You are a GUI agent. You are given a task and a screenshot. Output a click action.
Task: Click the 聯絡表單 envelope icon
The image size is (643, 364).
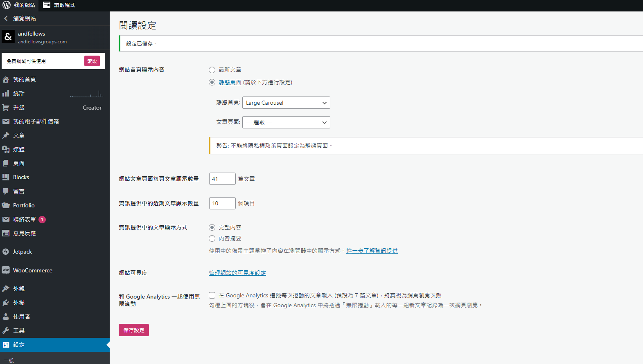click(x=6, y=219)
